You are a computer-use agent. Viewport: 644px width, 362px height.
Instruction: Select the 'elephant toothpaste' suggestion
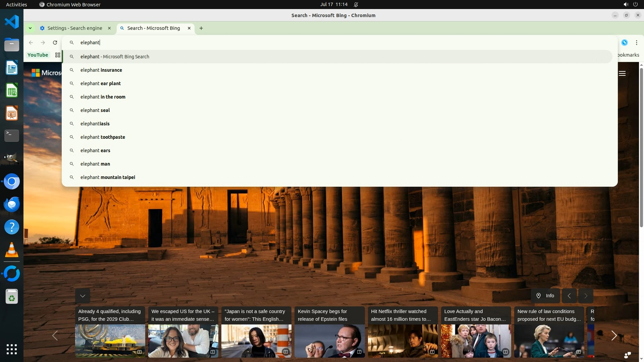click(x=103, y=137)
